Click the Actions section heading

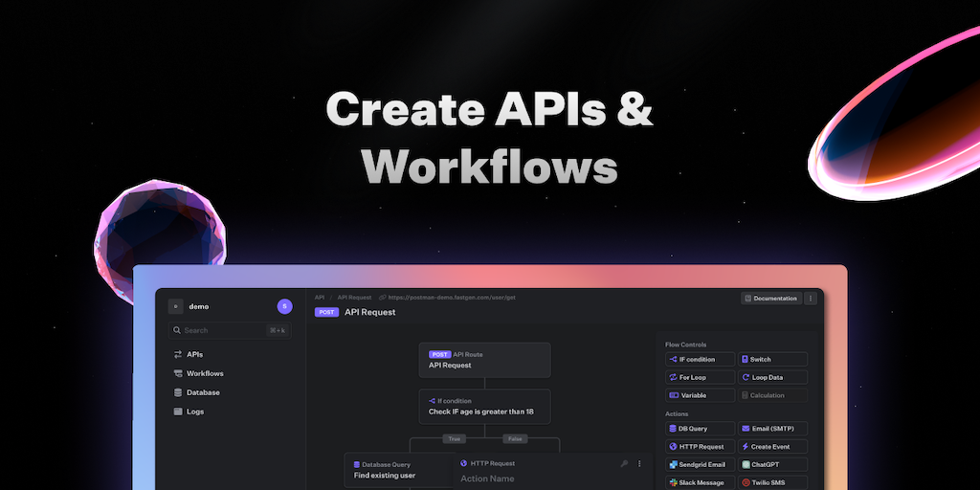(x=677, y=413)
